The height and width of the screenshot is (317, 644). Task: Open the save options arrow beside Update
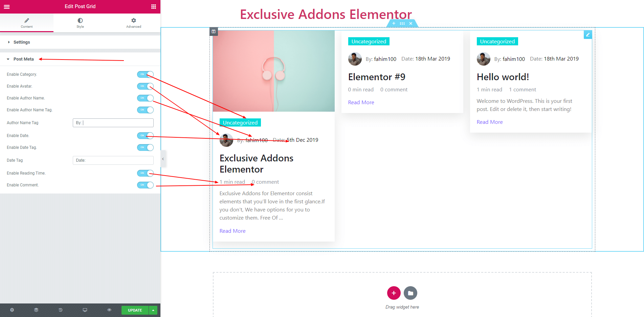click(153, 310)
